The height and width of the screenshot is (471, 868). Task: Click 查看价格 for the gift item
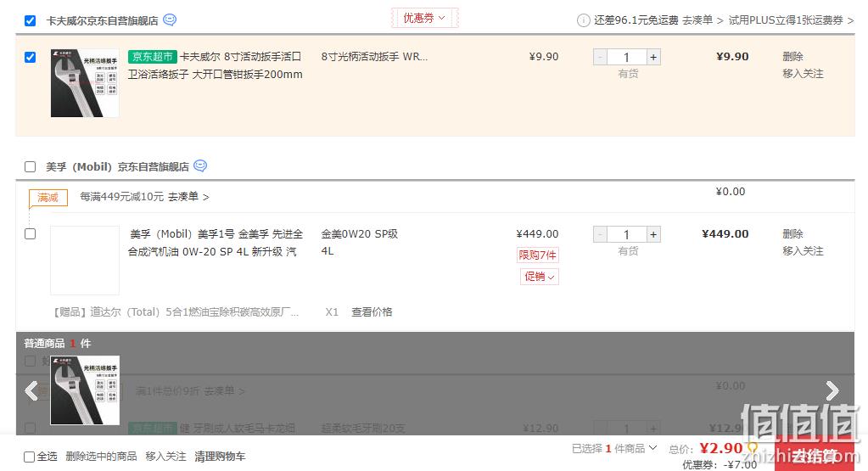click(x=372, y=311)
